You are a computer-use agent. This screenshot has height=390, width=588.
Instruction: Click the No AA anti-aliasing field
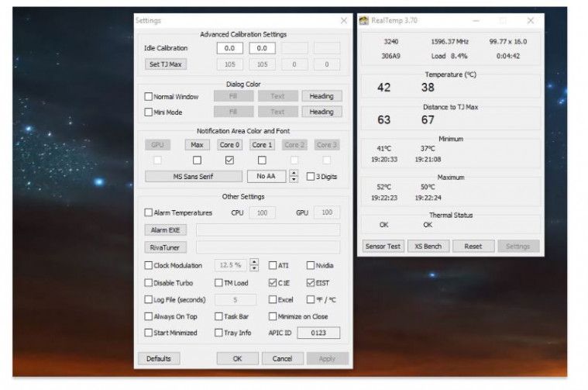(266, 176)
